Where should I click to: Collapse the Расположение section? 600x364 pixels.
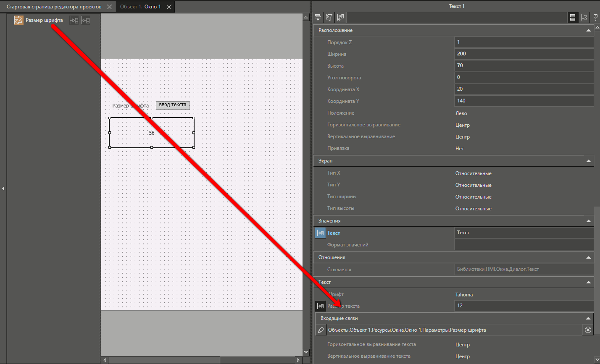coord(588,30)
